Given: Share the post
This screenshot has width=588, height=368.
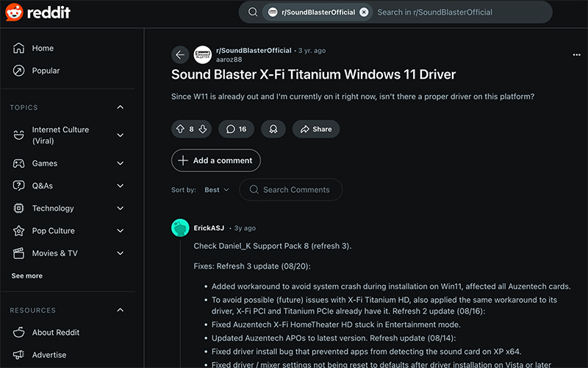Looking at the screenshot, I should coord(316,130).
